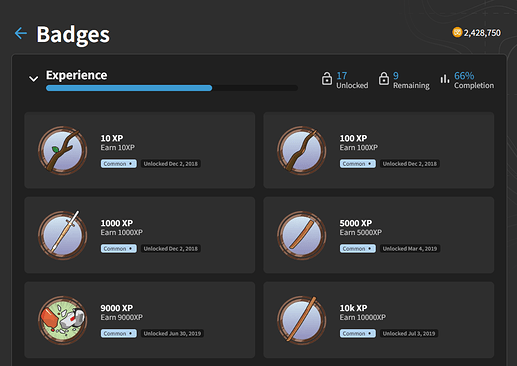Screen dimensions: 517x366
Task: Click Unlocked Dec 2, 2018 label on 1000 XP
Action: click(x=171, y=249)
